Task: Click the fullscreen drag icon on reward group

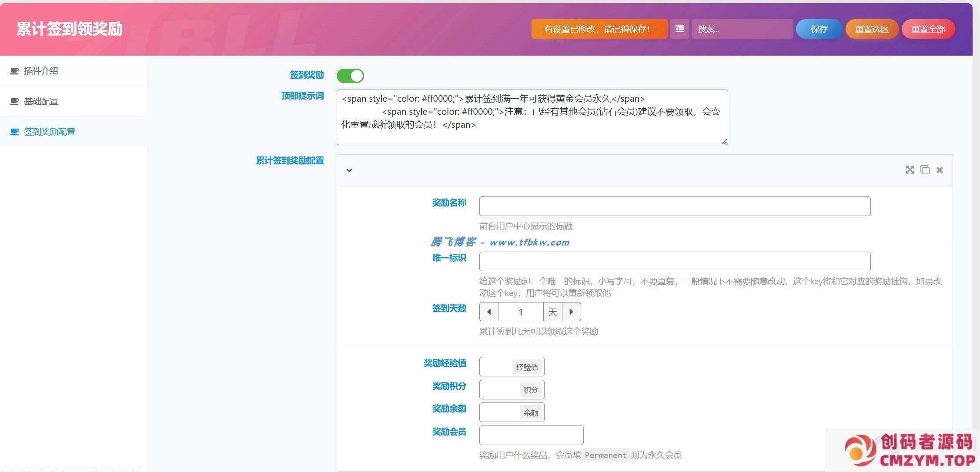Action: click(x=910, y=170)
